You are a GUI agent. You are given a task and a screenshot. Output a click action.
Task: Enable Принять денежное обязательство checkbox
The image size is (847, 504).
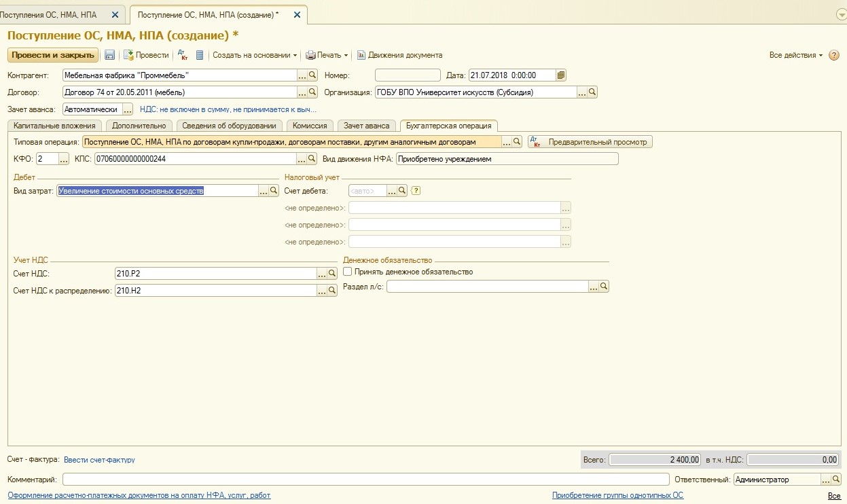tap(348, 272)
